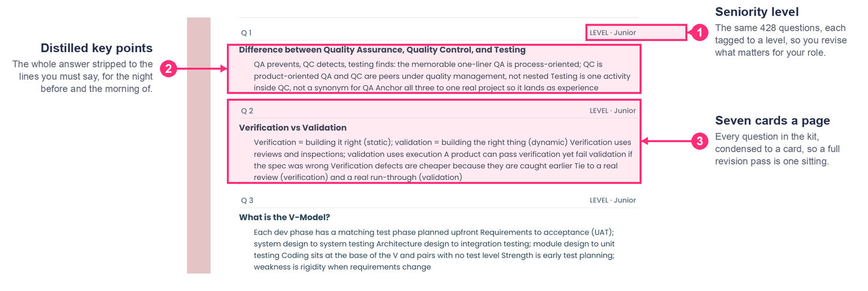Click the Q 2 card label

coord(247,110)
